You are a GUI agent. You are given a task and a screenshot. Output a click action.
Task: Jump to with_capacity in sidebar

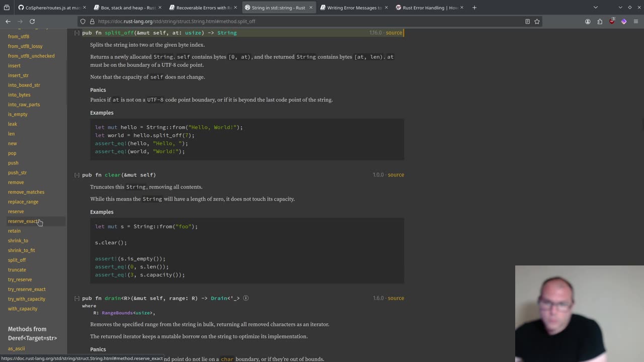(23, 309)
